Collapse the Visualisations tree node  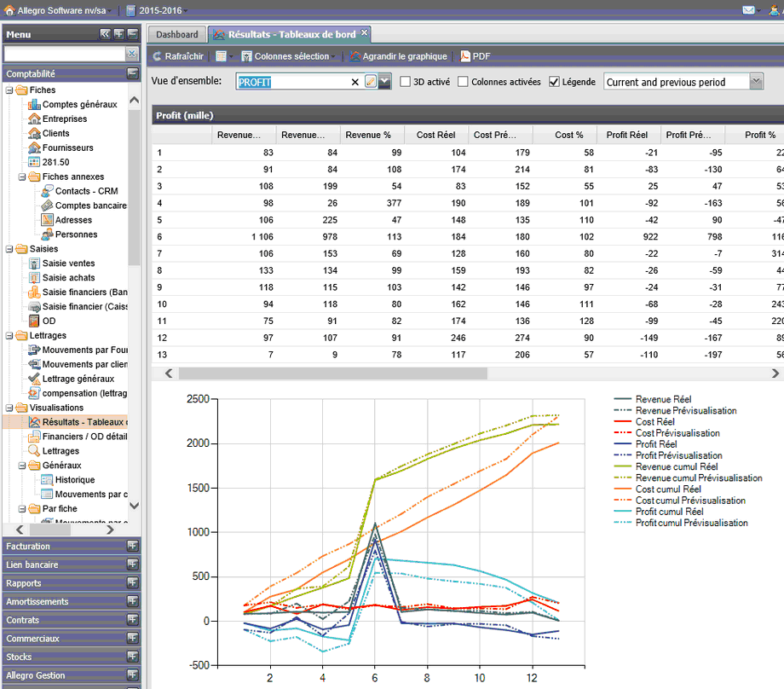[x=9, y=408]
